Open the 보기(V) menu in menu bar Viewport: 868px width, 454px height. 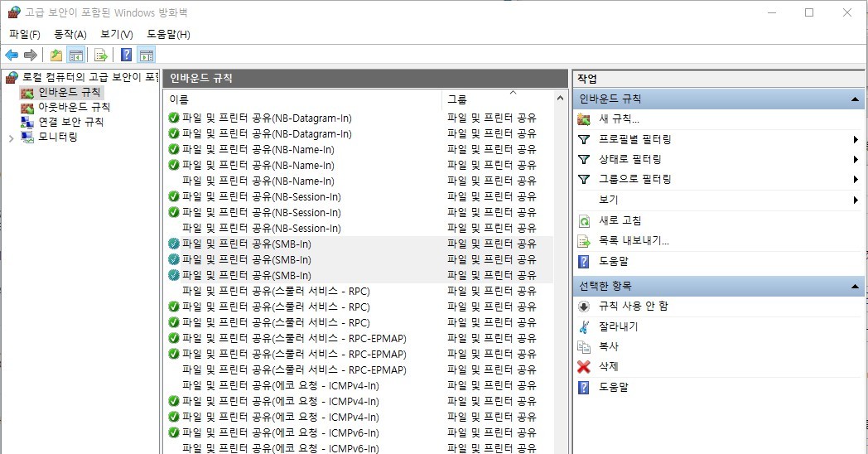[116, 34]
